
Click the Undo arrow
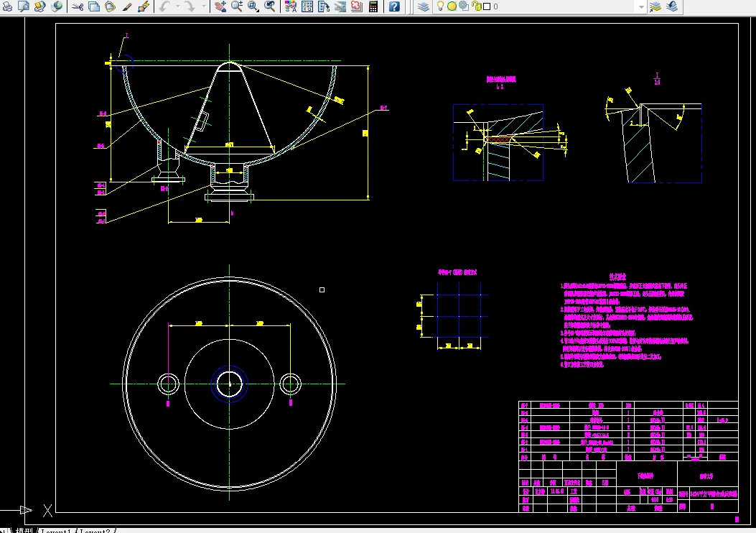coord(165,6)
